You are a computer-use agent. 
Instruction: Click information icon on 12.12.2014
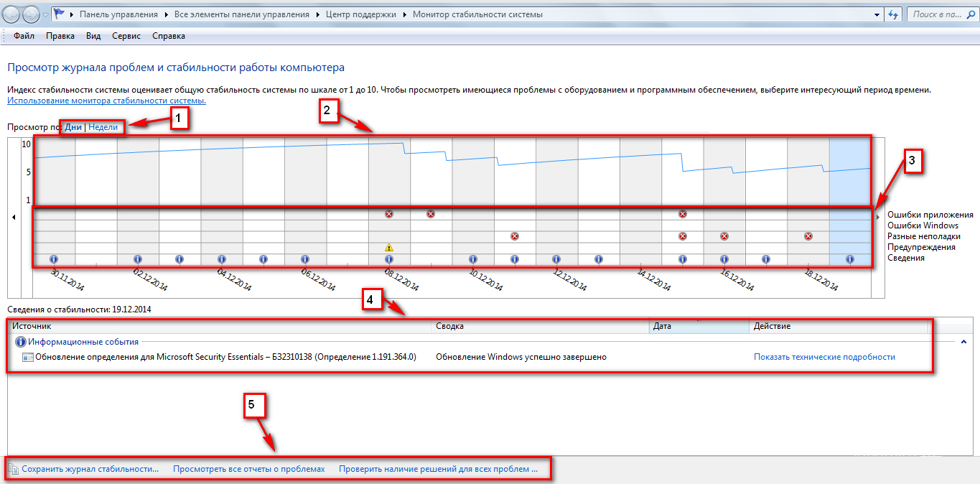pos(556,259)
